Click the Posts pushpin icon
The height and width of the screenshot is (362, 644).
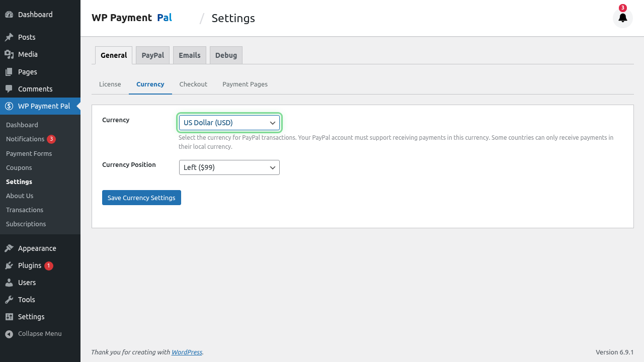[x=9, y=37]
